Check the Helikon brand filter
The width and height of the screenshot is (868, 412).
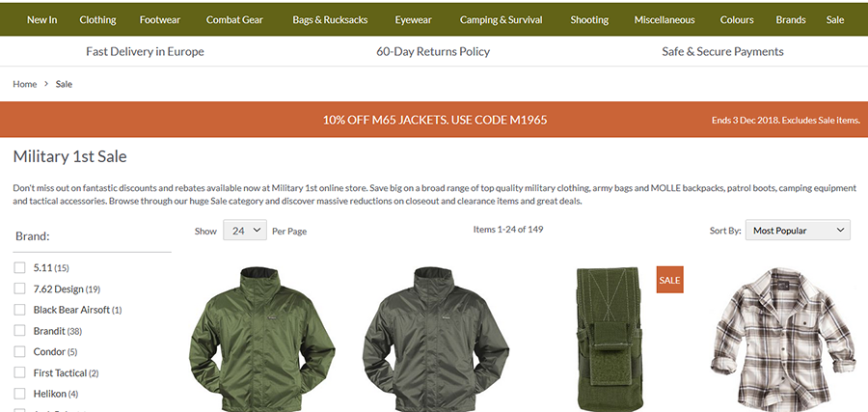(19, 394)
